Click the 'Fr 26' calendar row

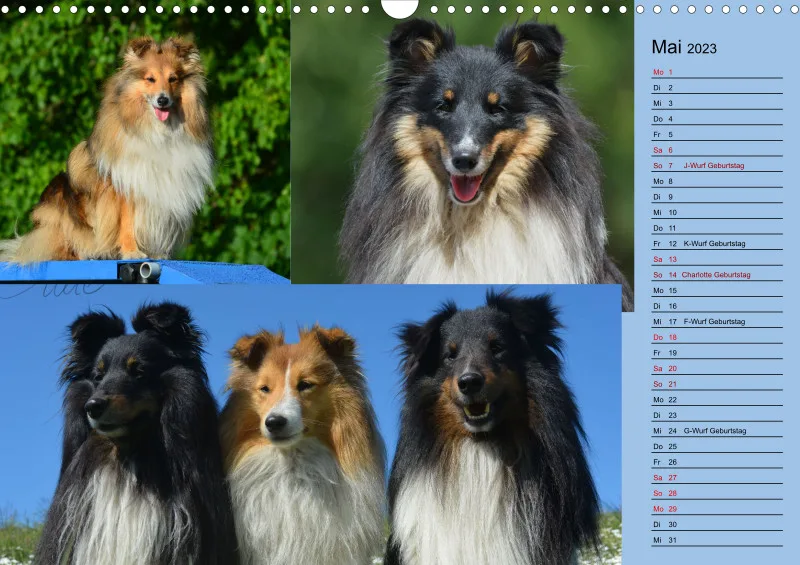[717, 462]
